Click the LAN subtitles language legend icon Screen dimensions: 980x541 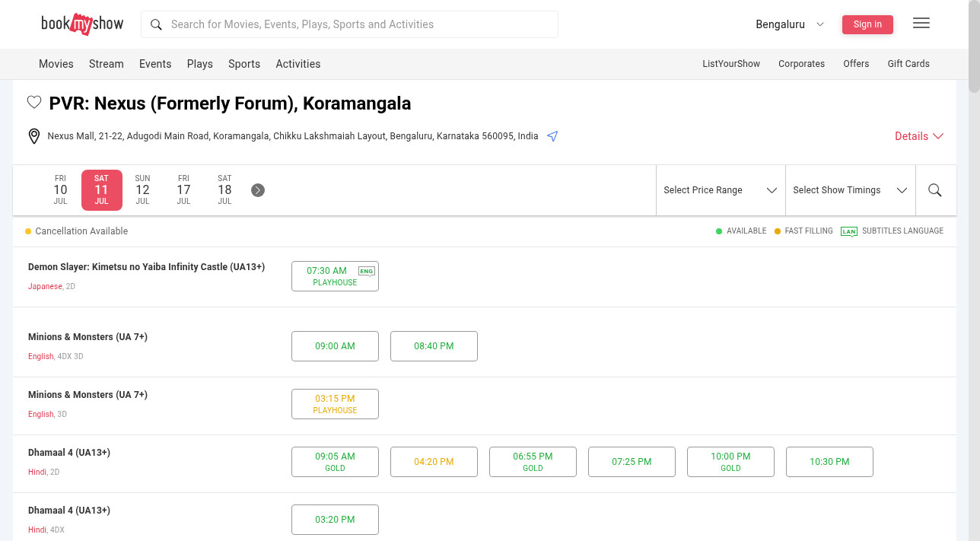[x=849, y=231]
